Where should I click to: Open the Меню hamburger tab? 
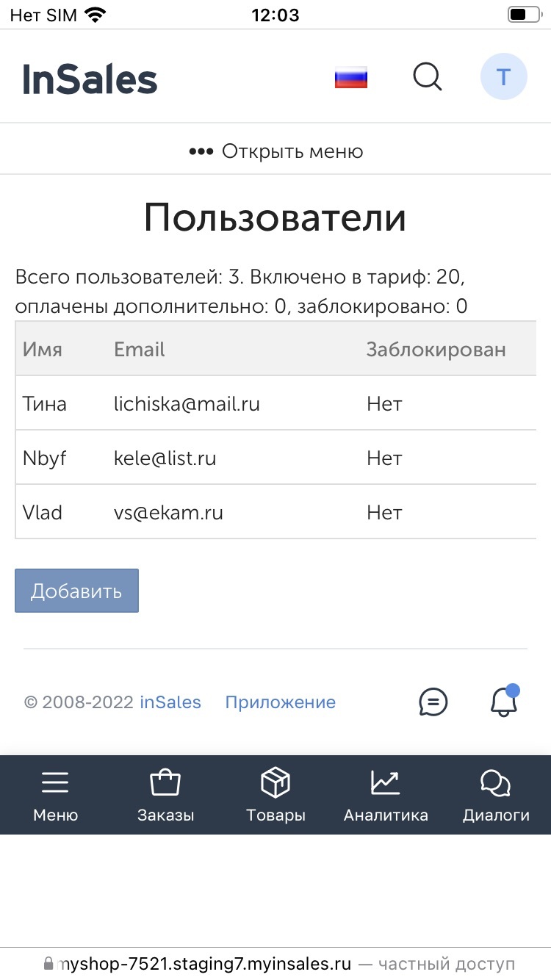point(55,795)
